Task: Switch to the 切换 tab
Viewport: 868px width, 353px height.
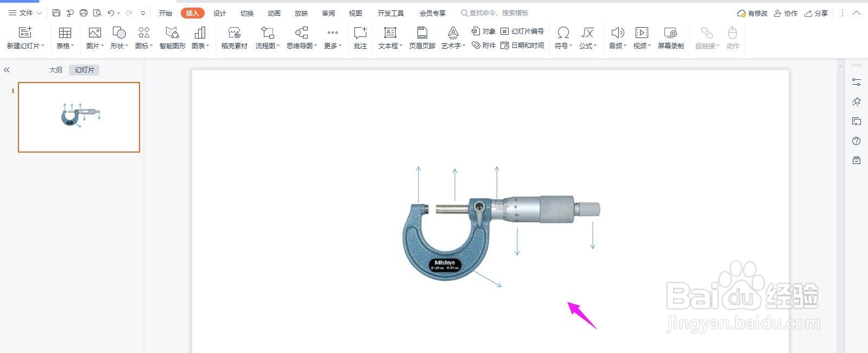Action: point(247,13)
